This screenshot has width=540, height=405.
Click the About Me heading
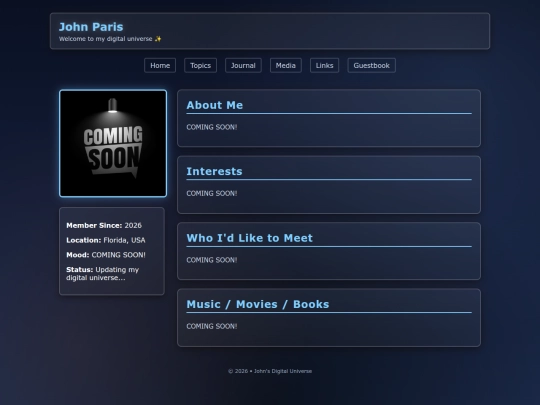215,105
